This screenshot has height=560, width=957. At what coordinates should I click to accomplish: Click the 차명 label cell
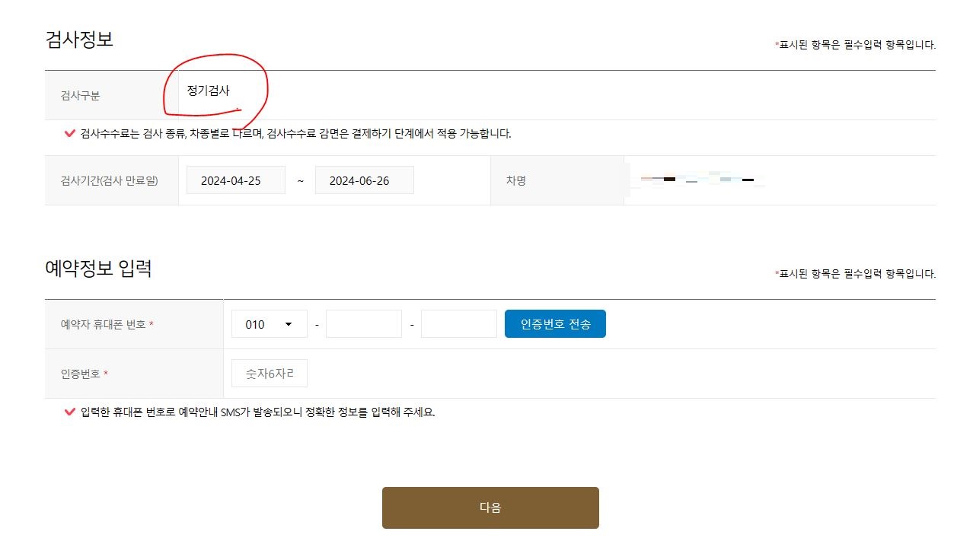click(517, 180)
